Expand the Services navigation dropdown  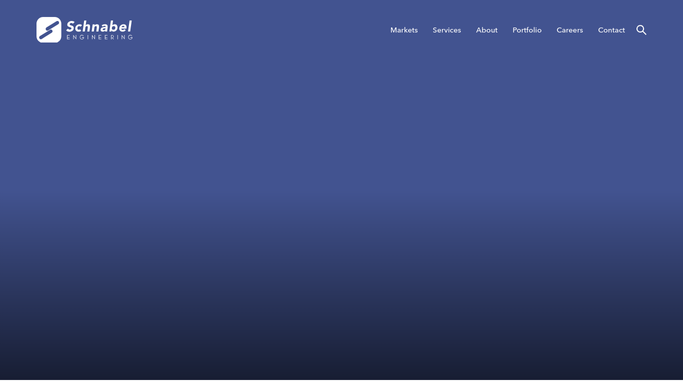pos(446,30)
